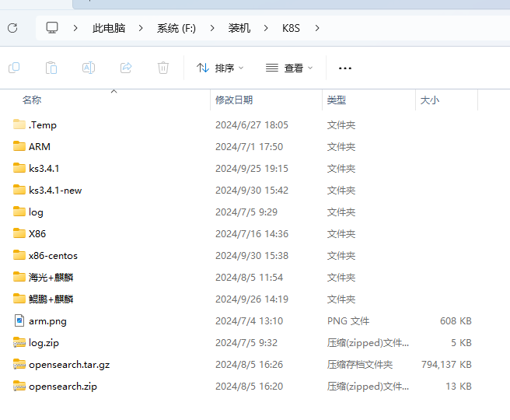Click date 2024/7/16 14:36

click(252, 234)
